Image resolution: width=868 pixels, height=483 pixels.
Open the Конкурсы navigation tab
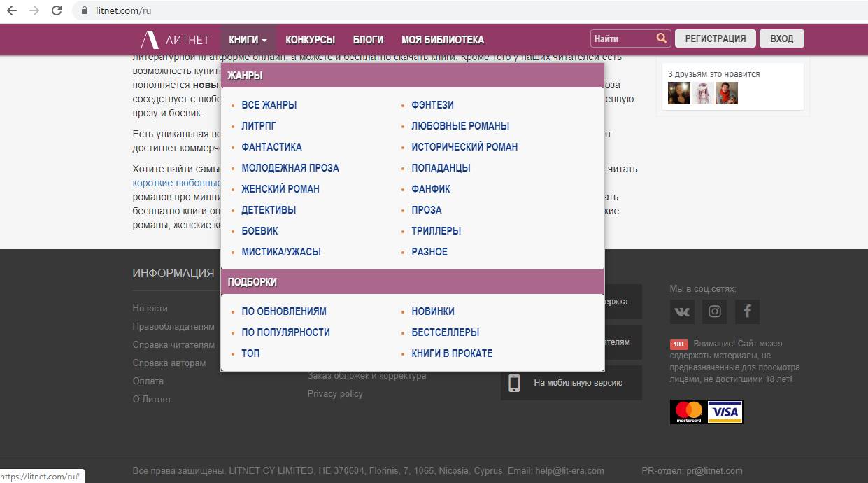point(310,40)
